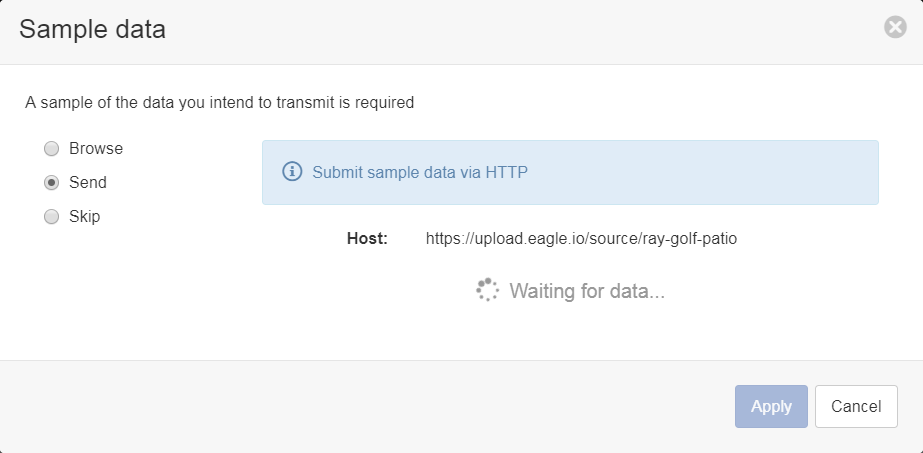Click the Waiting for data status text
This screenshot has height=453, width=923.
[587, 291]
